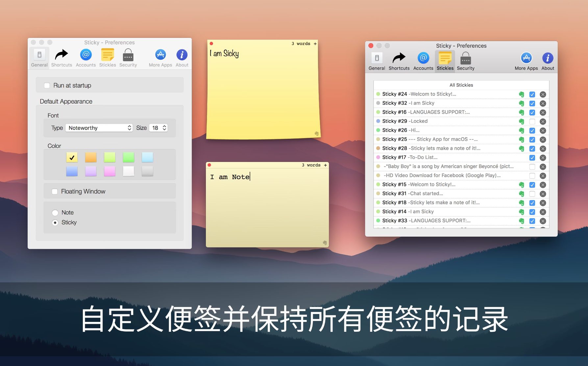Choose the pink color swatch
Image resolution: width=588 pixels, height=366 pixels.
110,171
